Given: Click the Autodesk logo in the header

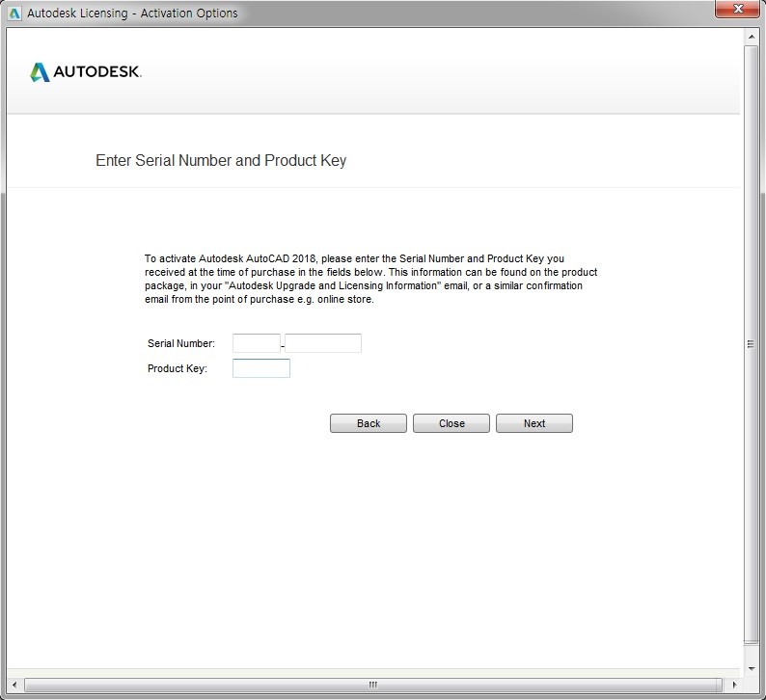Looking at the screenshot, I should [x=86, y=71].
